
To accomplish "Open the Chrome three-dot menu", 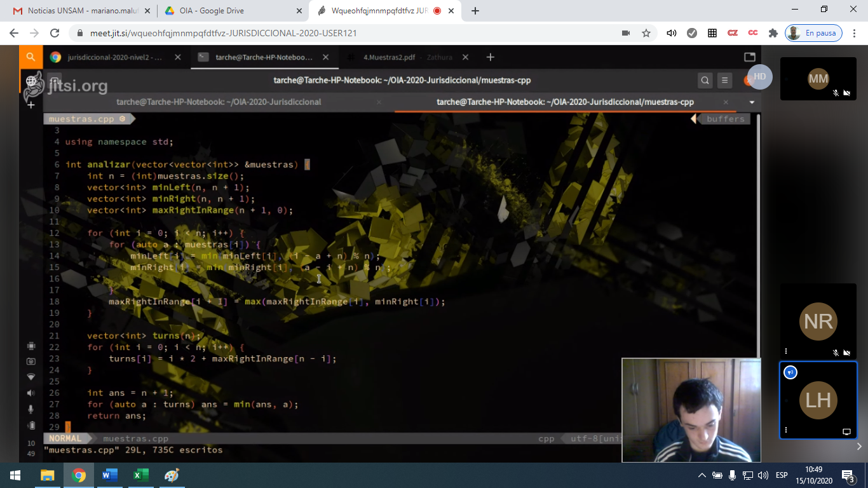I will (855, 33).
